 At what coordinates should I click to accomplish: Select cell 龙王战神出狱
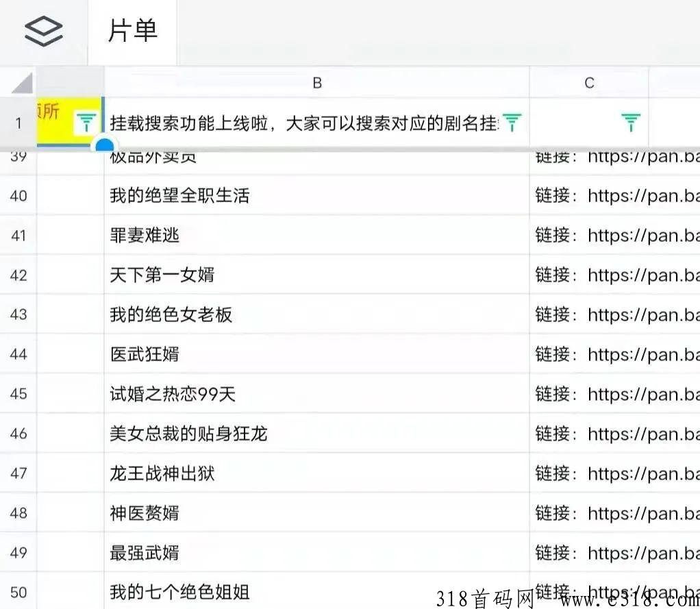tap(317, 473)
